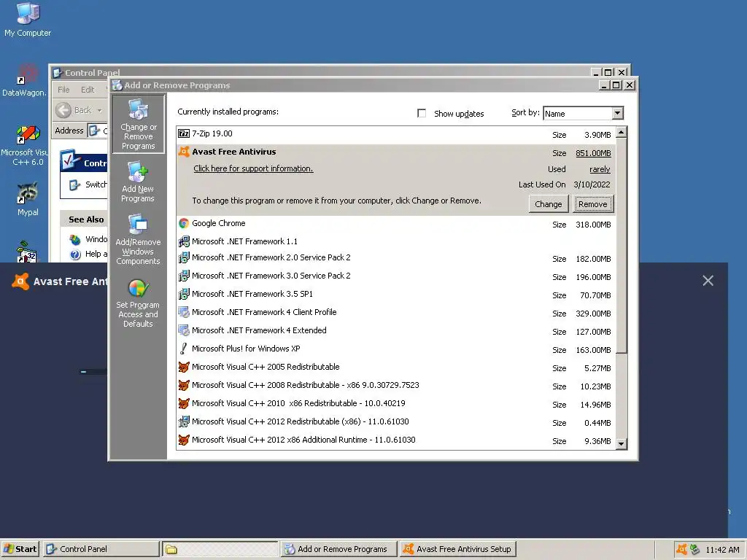Click the 'rarely' used frequency value
The height and width of the screenshot is (560, 747).
point(600,169)
